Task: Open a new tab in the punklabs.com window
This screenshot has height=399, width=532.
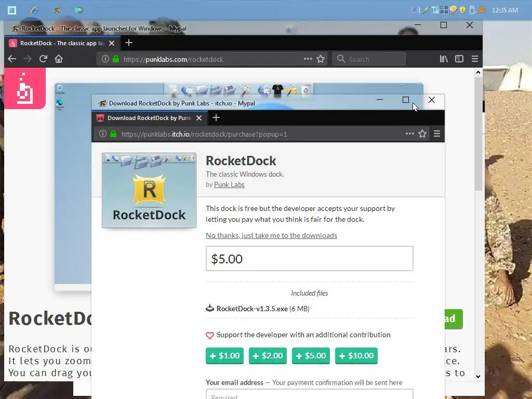Action: [x=129, y=43]
